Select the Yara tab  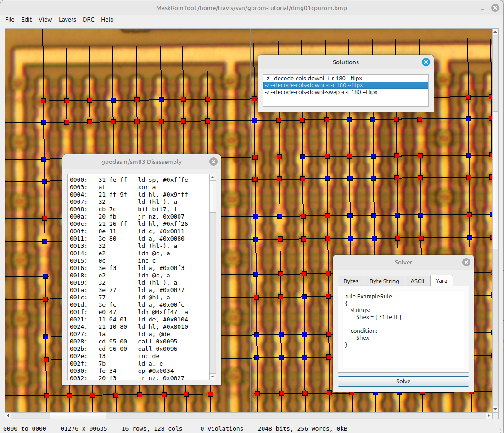click(x=441, y=281)
